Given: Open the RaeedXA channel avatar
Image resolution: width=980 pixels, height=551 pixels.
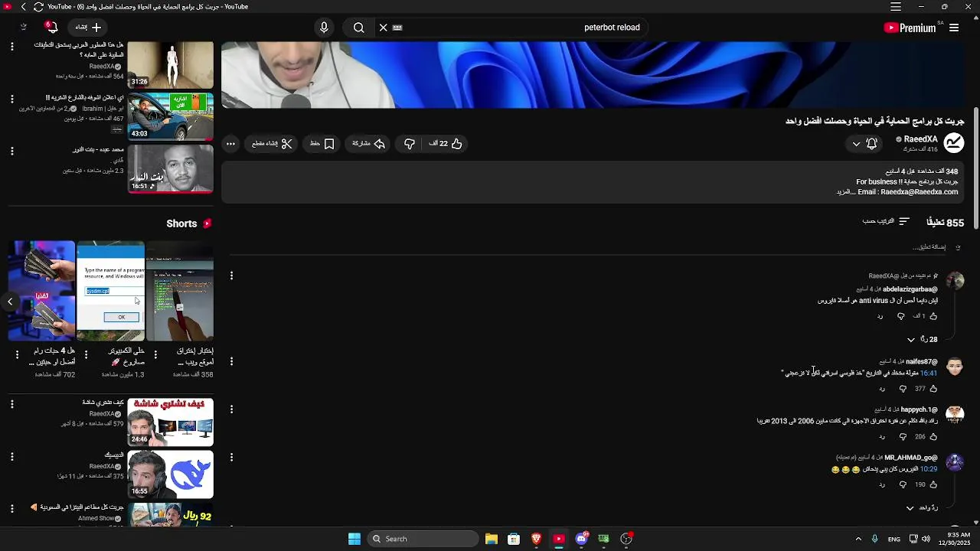Looking at the screenshot, I should pos(954,143).
